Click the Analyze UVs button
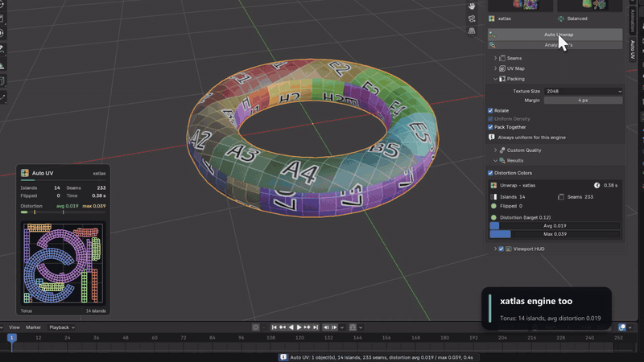Viewport: 644px width, 362px height. click(x=555, y=45)
